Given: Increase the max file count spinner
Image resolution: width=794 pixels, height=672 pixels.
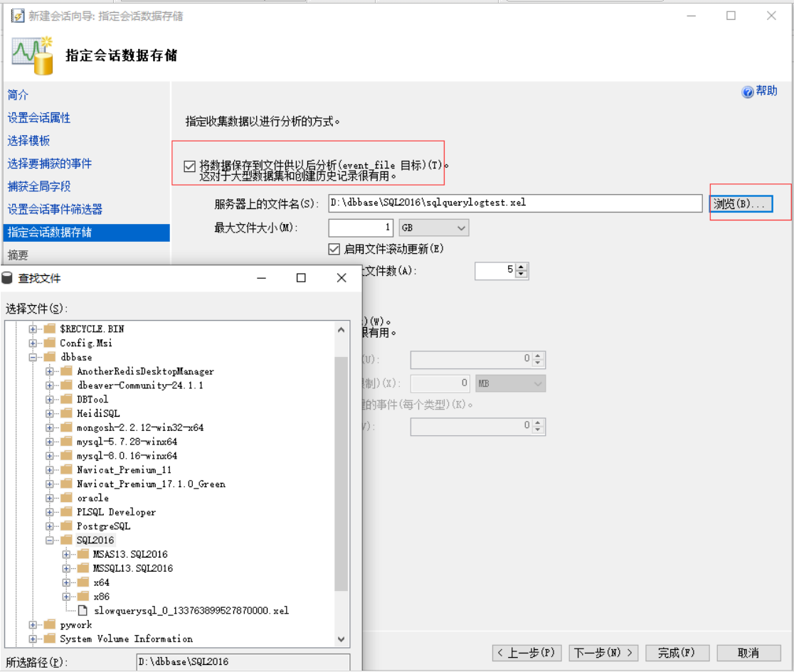Looking at the screenshot, I should tap(522, 267).
